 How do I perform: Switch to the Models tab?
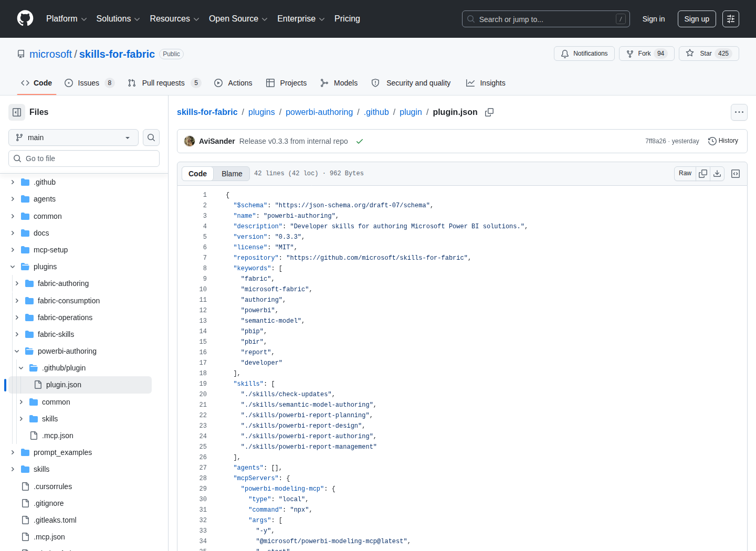click(x=339, y=83)
